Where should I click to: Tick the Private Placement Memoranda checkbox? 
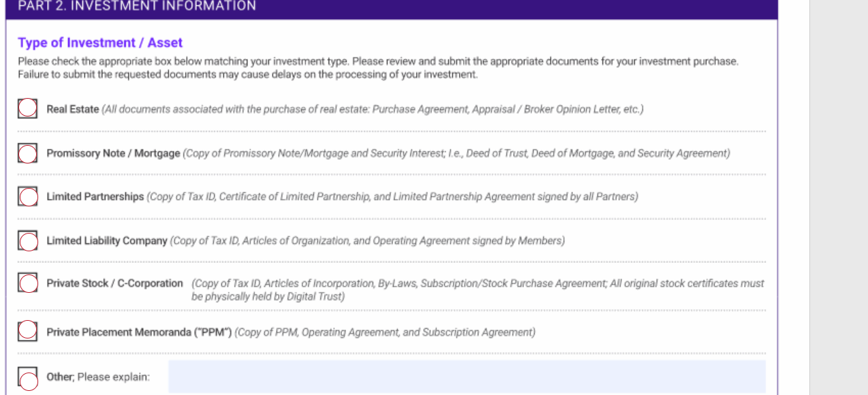click(x=27, y=331)
